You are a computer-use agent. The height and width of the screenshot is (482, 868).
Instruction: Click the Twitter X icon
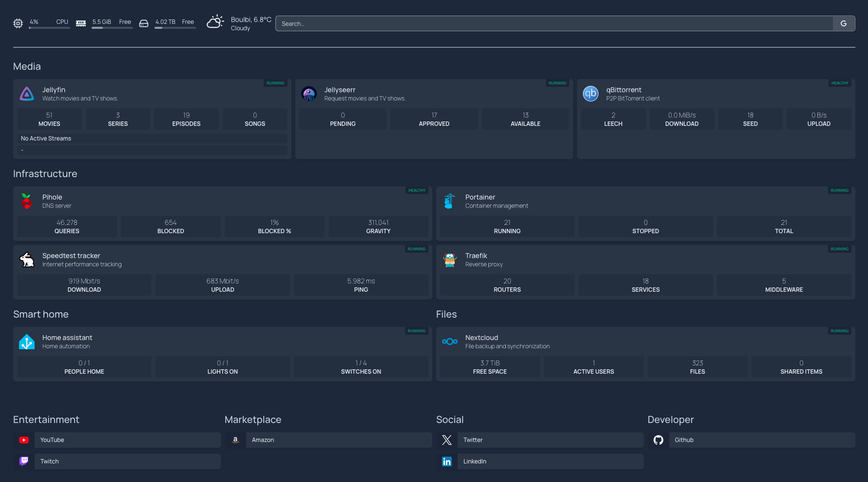447,440
